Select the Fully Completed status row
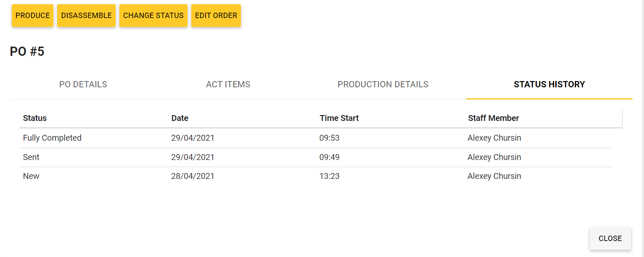The height and width of the screenshot is (257, 644). (x=316, y=138)
